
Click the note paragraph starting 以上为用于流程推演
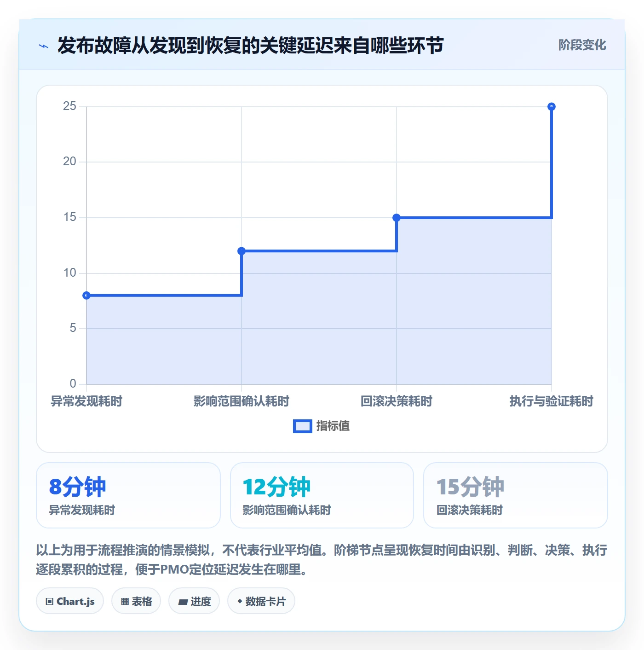pos(322,560)
